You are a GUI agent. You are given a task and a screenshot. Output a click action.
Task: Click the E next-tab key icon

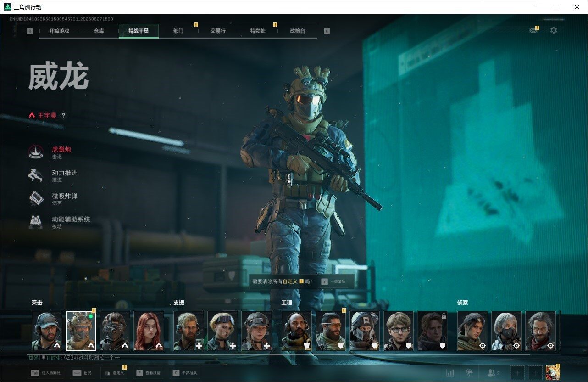tap(327, 31)
